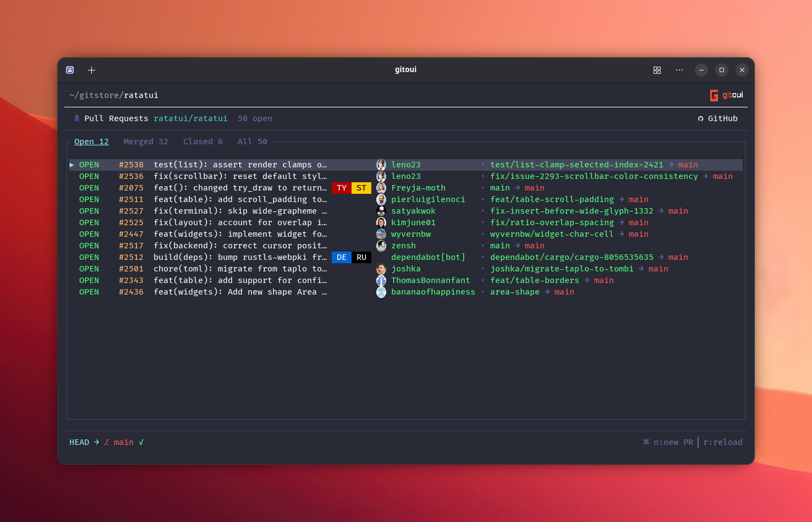Click the branch icon beside main in status bar

pyautogui.click(x=107, y=442)
